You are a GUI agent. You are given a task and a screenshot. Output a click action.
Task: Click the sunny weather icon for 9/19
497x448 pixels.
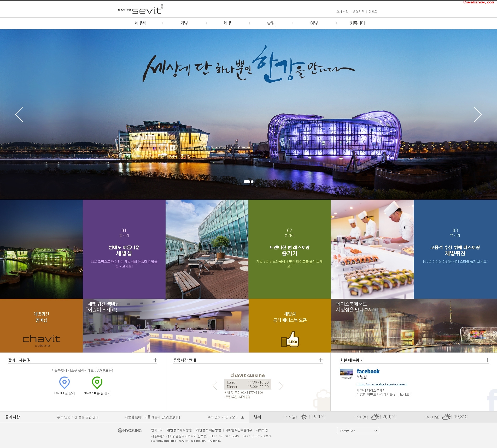click(304, 417)
